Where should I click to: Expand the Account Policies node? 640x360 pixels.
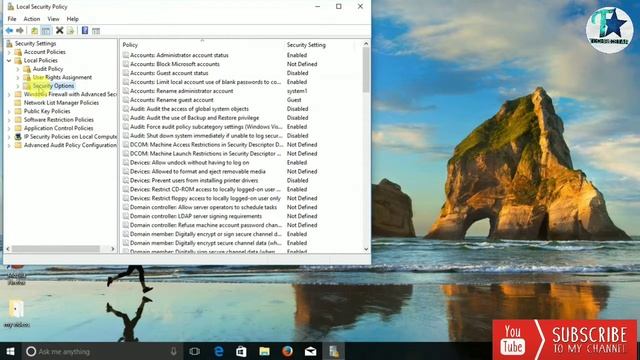click(9, 52)
